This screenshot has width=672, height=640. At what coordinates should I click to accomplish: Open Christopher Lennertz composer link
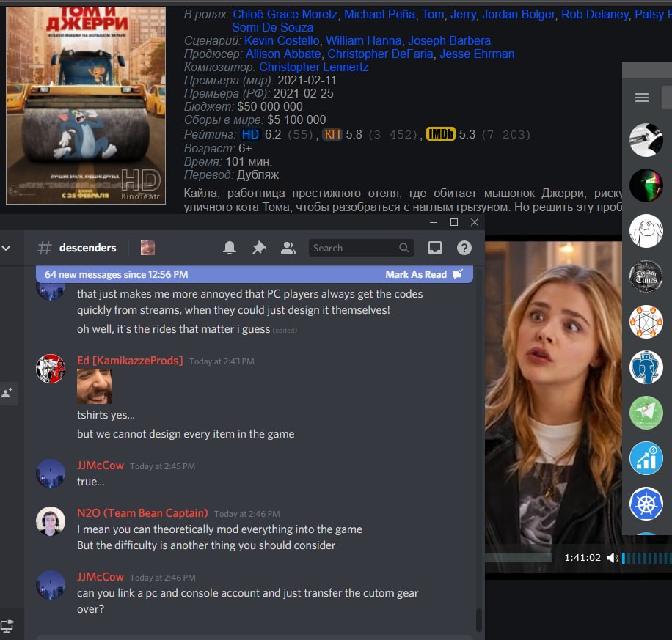coord(313,67)
